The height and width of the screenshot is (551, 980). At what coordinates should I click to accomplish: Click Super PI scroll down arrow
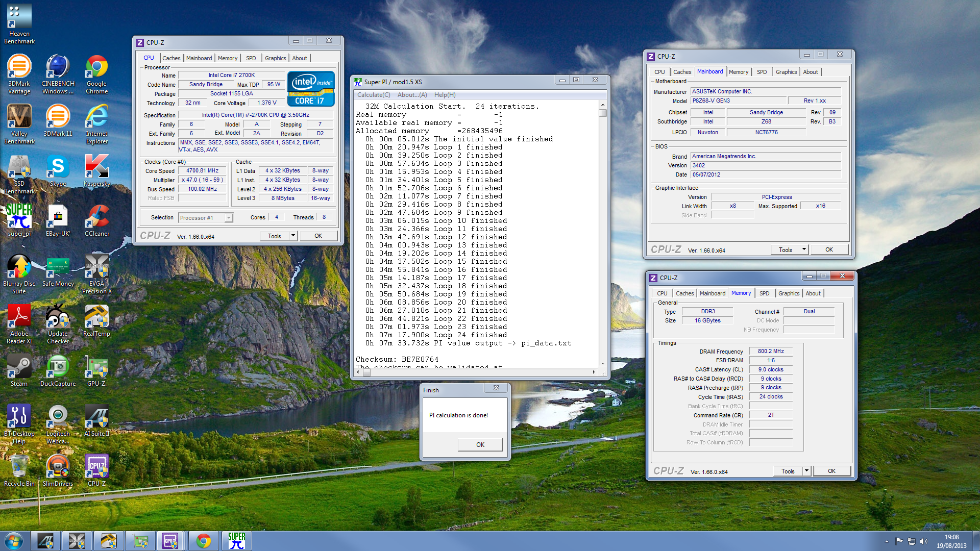[602, 363]
